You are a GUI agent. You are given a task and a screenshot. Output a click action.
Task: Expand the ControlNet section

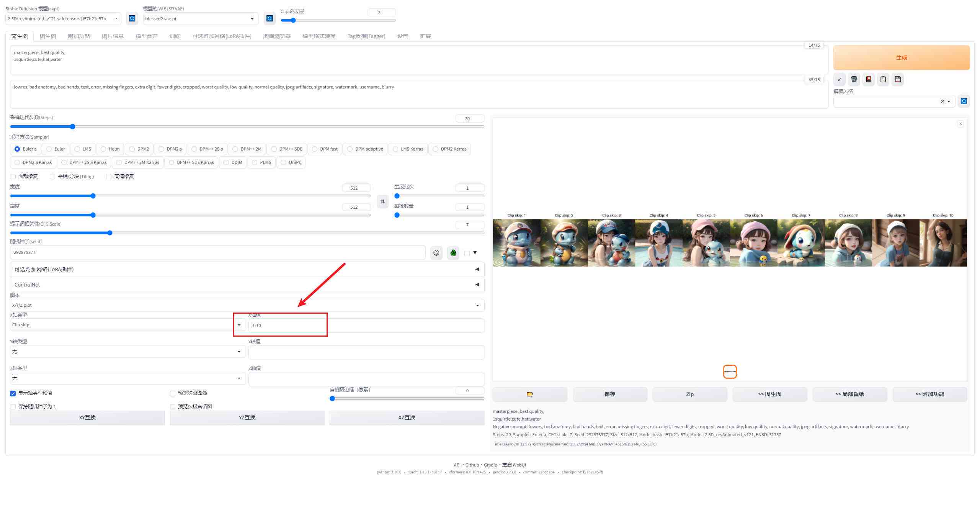click(247, 285)
